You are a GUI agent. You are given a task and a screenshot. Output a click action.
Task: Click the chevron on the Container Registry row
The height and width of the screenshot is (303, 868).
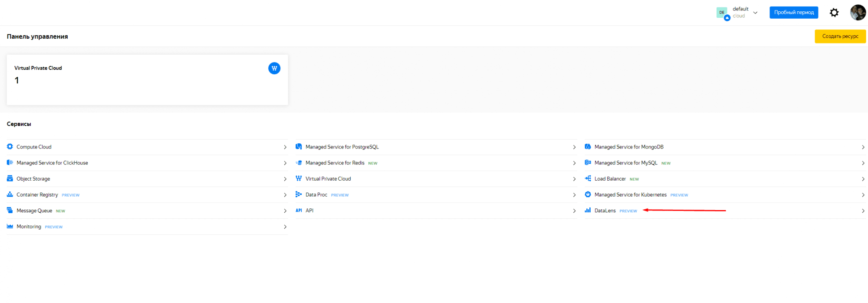click(x=285, y=195)
